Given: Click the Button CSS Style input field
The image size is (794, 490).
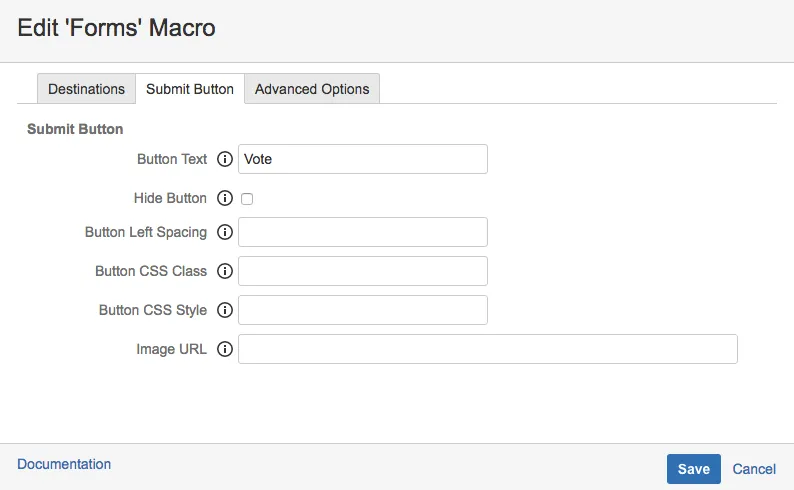Looking at the screenshot, I should click(x=363, y=310).
